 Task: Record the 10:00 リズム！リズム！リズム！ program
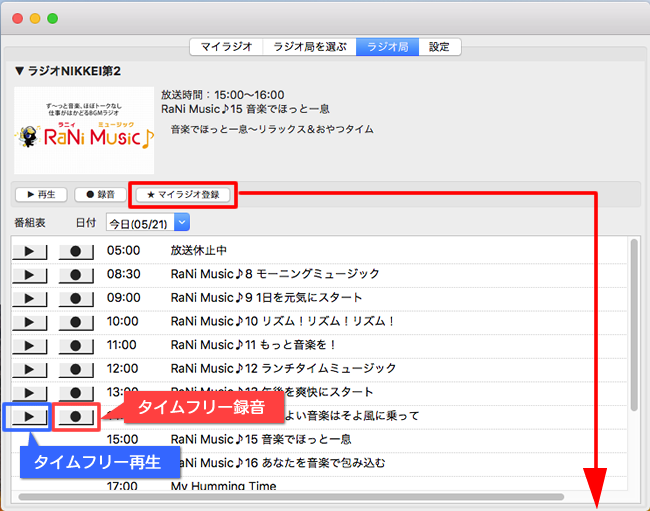pyautogui.click(x=76, y=322)
